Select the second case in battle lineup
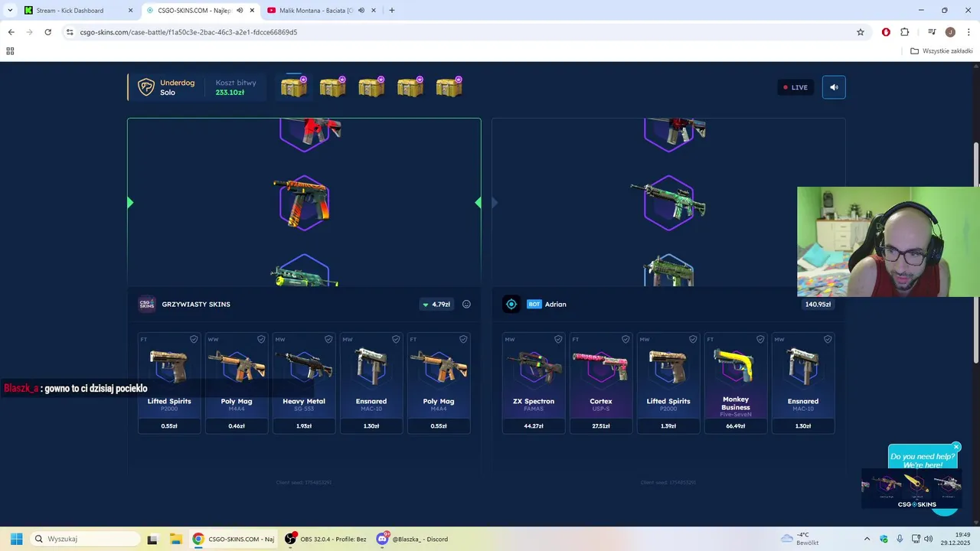Viewport: 980px width, 551px height. pyautogui.click(x=332, y=86)
